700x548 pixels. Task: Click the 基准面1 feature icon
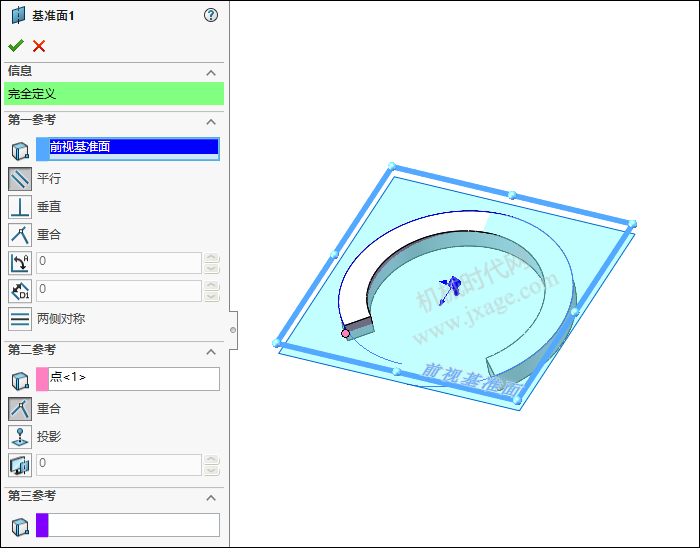tap(18, 15)
